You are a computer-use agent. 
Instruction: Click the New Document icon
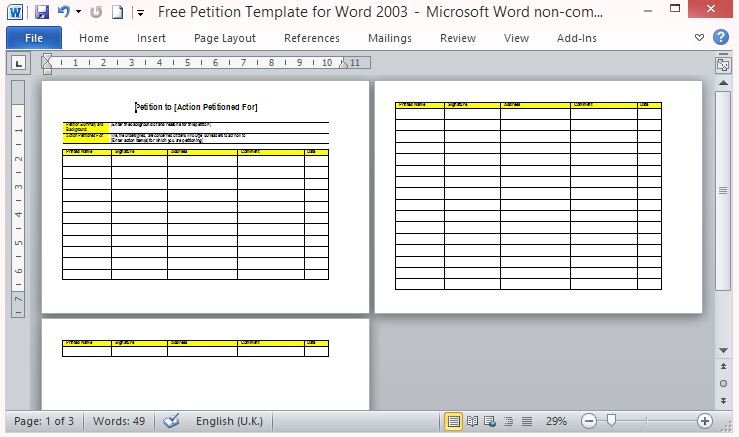pos(117,13)
